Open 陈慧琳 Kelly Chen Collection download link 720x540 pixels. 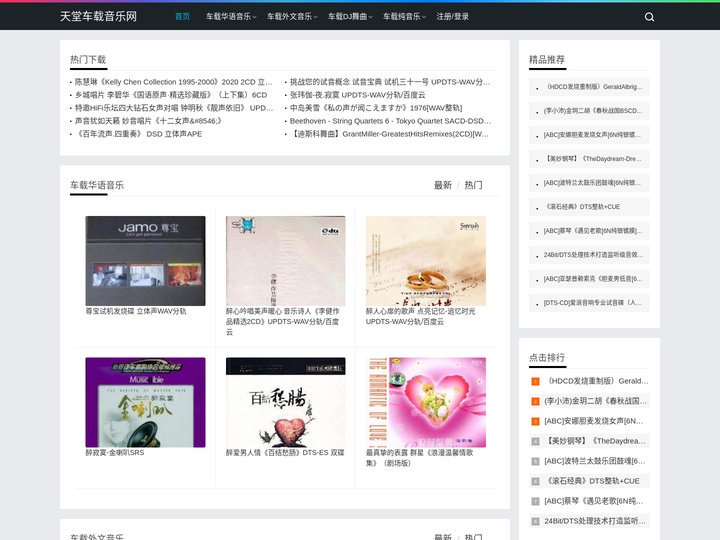[x=173, y=82]
